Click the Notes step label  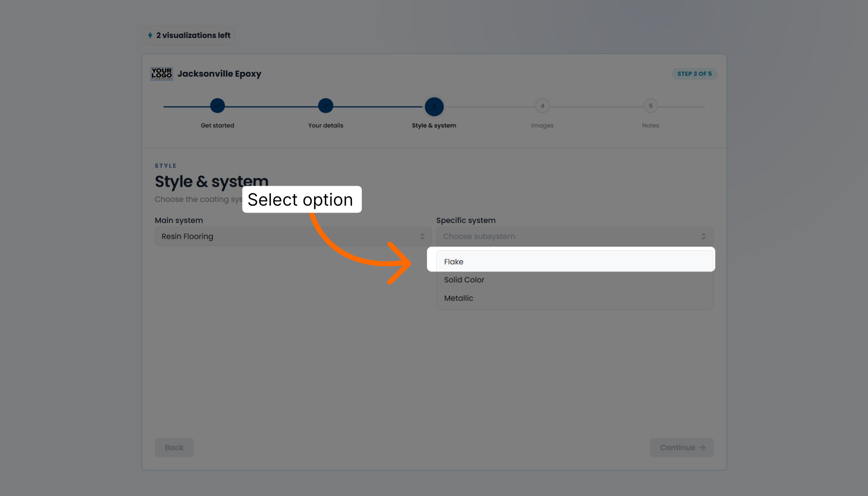651,125
